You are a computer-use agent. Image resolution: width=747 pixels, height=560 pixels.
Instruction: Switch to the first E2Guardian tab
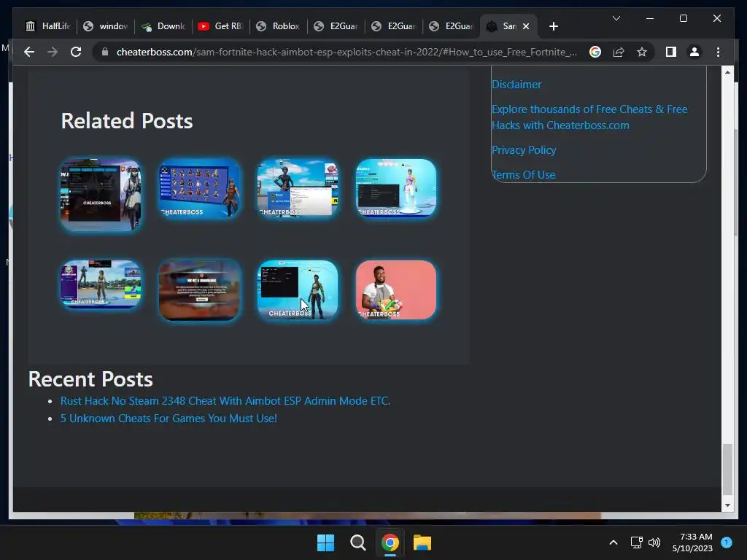[x=336, y=26]
